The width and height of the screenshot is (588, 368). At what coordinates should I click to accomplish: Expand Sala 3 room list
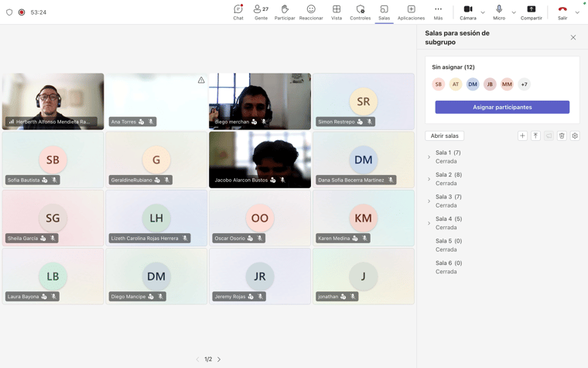coord(429,201)
